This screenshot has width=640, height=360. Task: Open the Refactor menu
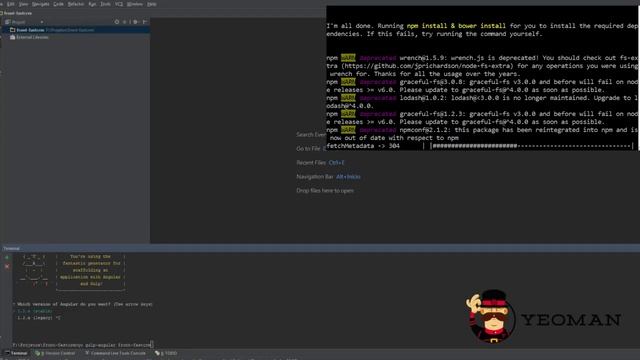[76, 4]
